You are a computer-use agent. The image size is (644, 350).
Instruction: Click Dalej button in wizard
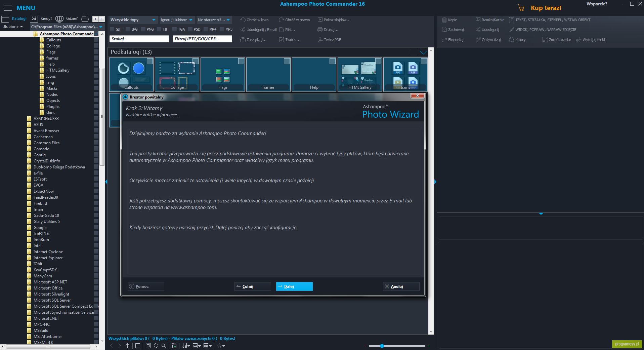pos(294,286)
